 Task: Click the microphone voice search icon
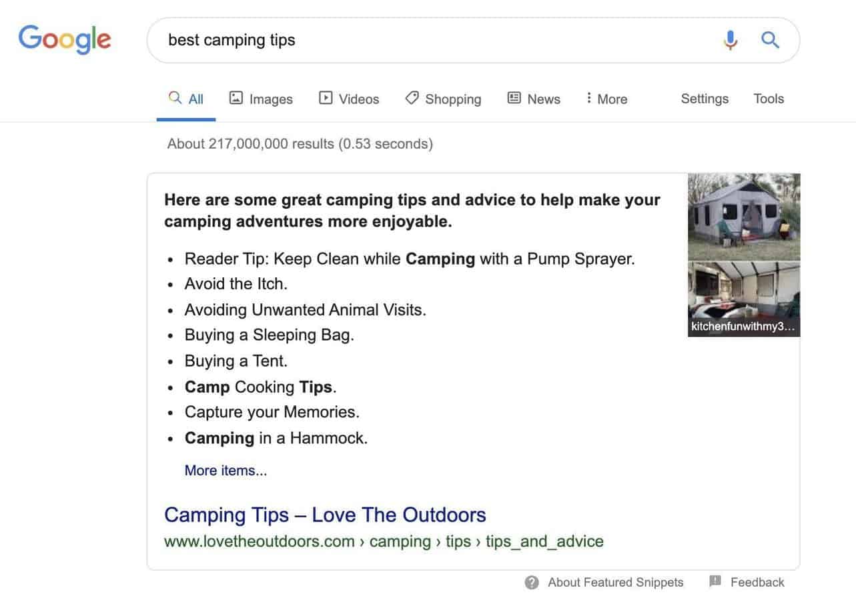(731, 41)
